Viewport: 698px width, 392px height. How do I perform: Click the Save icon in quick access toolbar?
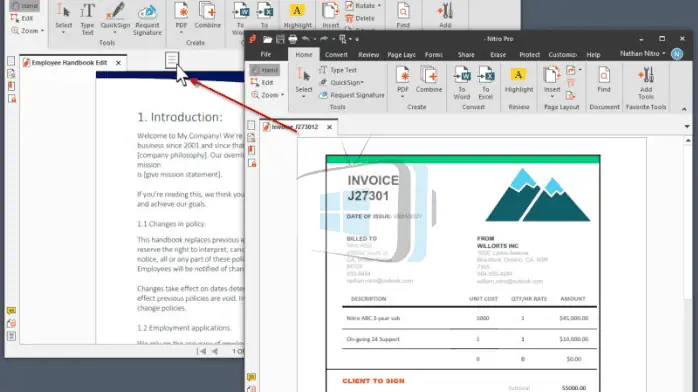280,39
